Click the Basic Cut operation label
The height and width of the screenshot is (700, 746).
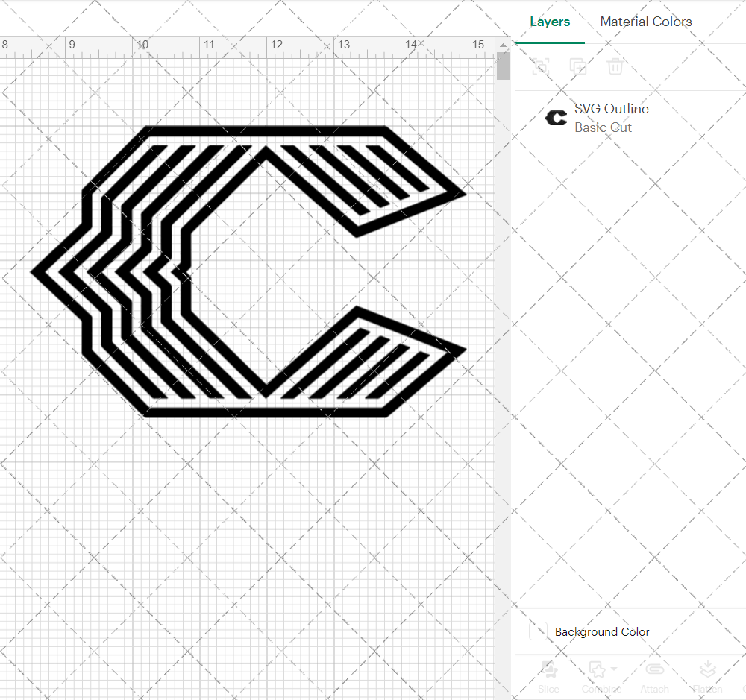coord(603,127)
